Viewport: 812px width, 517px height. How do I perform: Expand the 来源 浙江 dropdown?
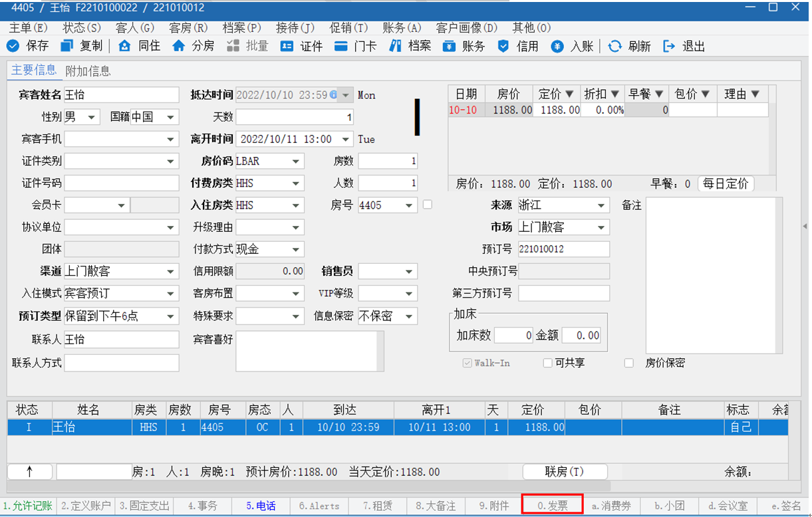(x=601, y=205)
